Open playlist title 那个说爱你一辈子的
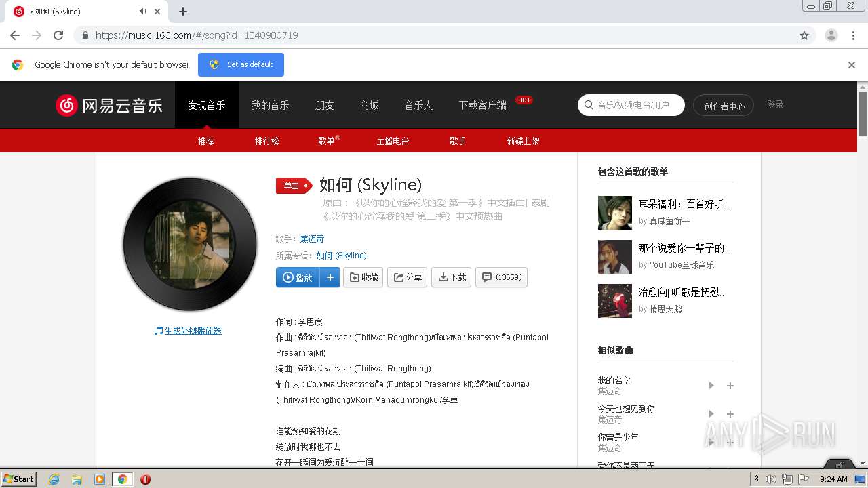 (x=686, y=248)
